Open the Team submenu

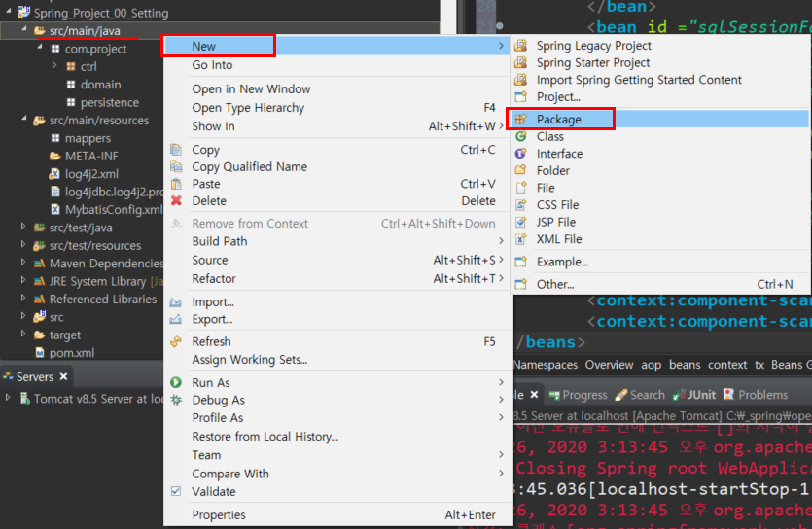[x=337, y=455]
